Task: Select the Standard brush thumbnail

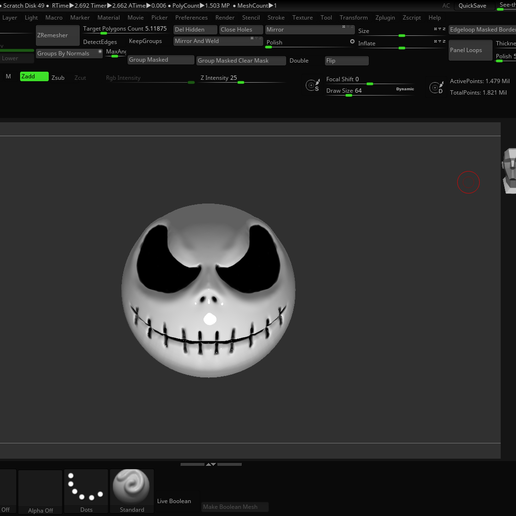Action: [132, 491]
